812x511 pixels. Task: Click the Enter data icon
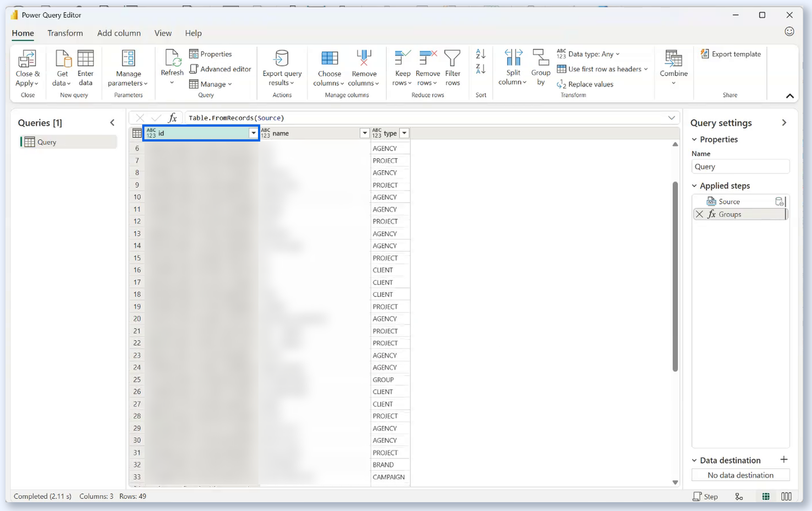click(85, 58)
